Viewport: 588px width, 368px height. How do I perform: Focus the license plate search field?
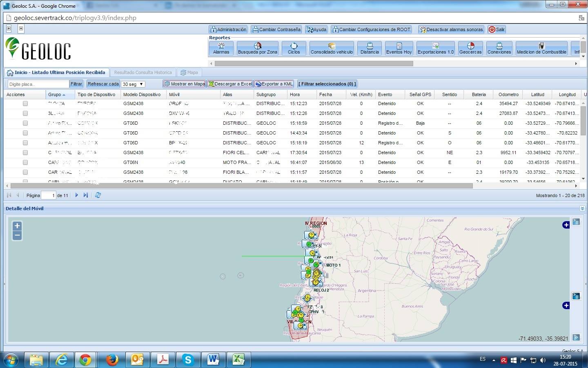tap(38, 84)
